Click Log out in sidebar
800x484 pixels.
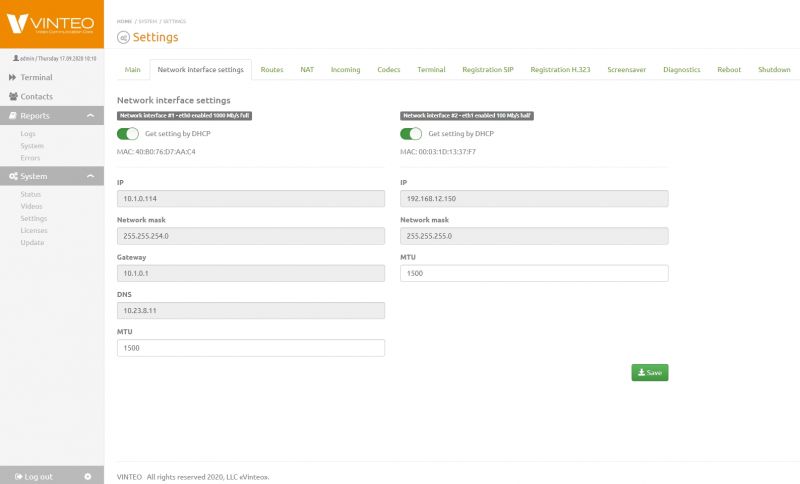[x=38, y=476]
